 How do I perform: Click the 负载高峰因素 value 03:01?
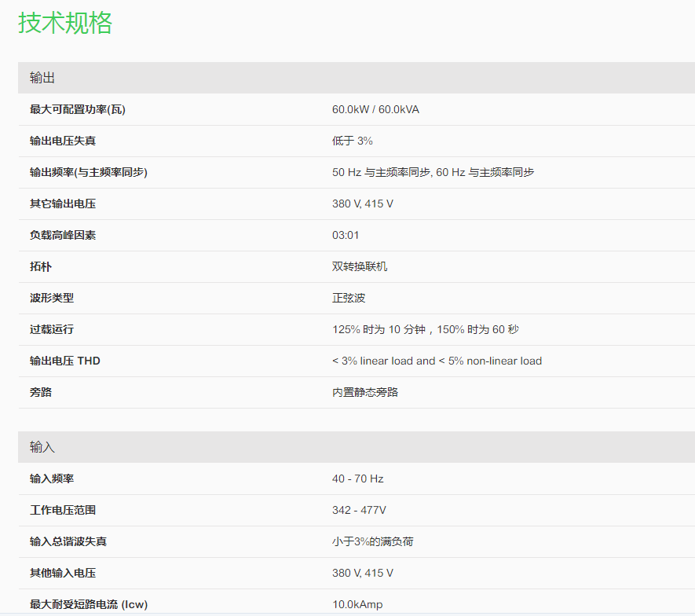click(346, 235)
